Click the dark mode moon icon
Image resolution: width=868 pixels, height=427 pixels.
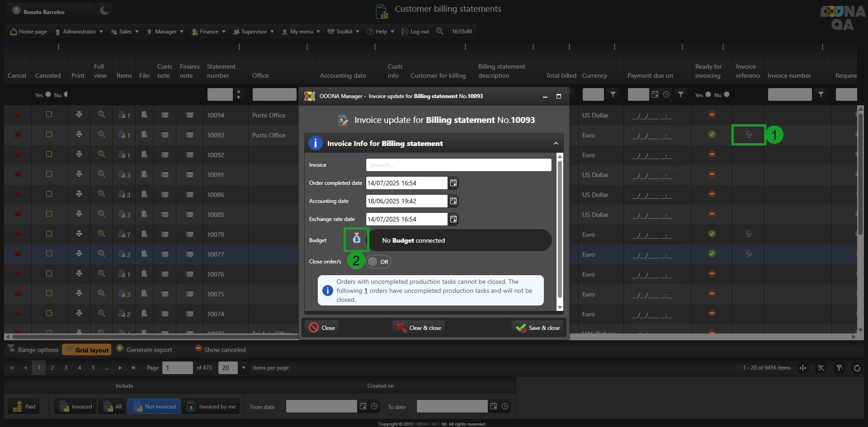pyautogui.click(x=104, y=10)
